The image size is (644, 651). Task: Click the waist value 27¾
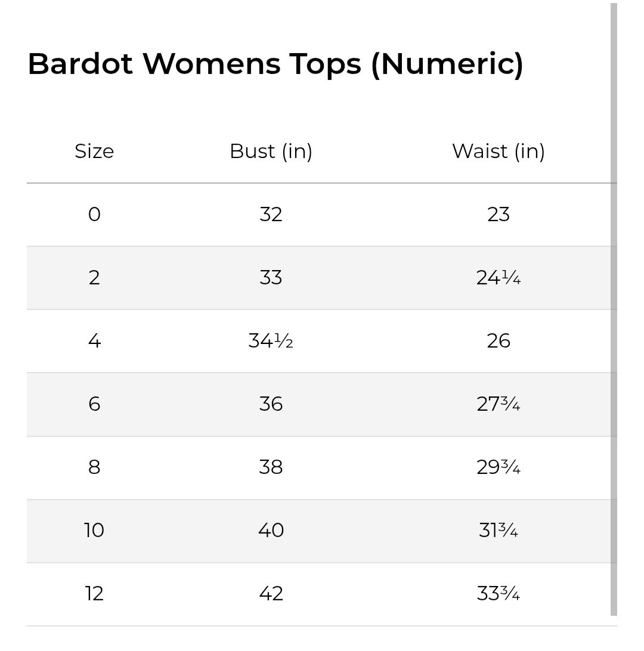click(499, 404)
